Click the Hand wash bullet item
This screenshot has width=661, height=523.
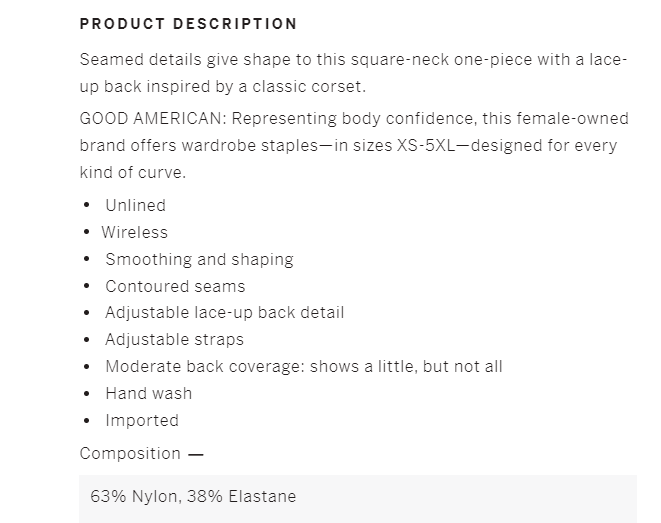pos(149,393)
